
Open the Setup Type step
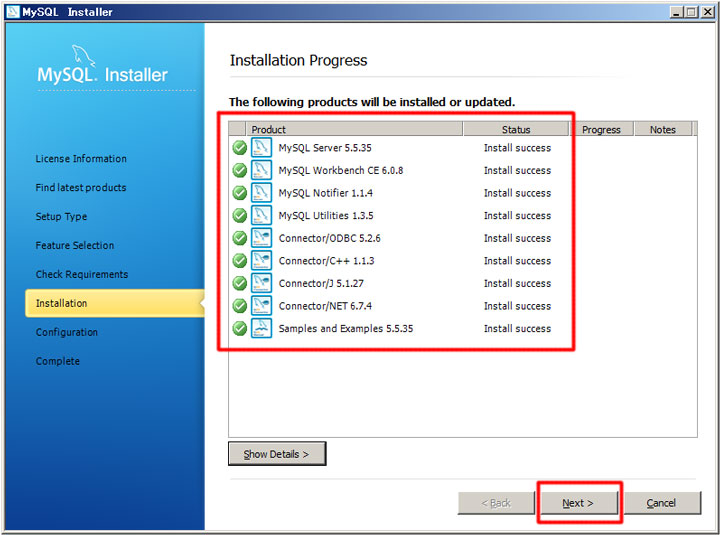point(61,217)
